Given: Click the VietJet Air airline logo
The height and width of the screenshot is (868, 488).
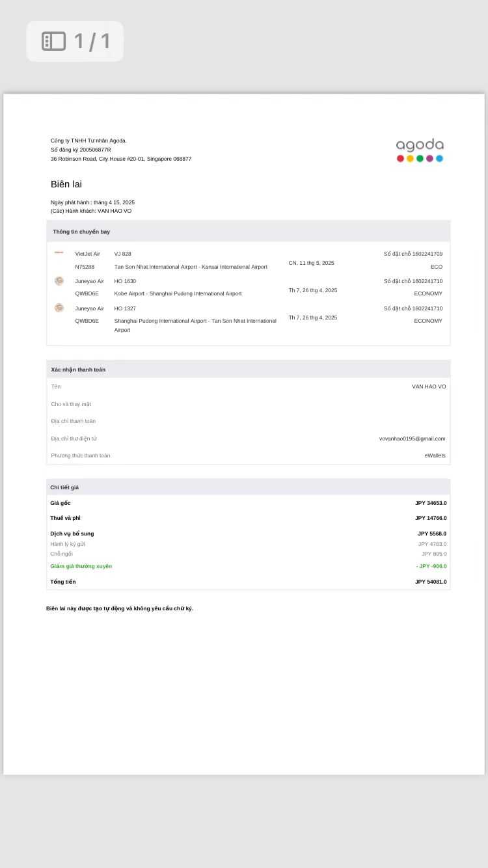Looking at the screenshot, I should pos(59,252).
